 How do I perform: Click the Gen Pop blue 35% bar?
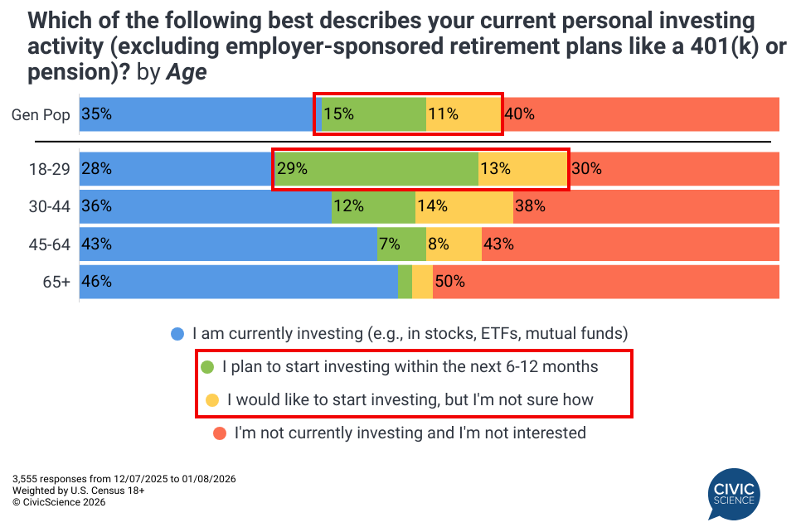coord(199,114)
